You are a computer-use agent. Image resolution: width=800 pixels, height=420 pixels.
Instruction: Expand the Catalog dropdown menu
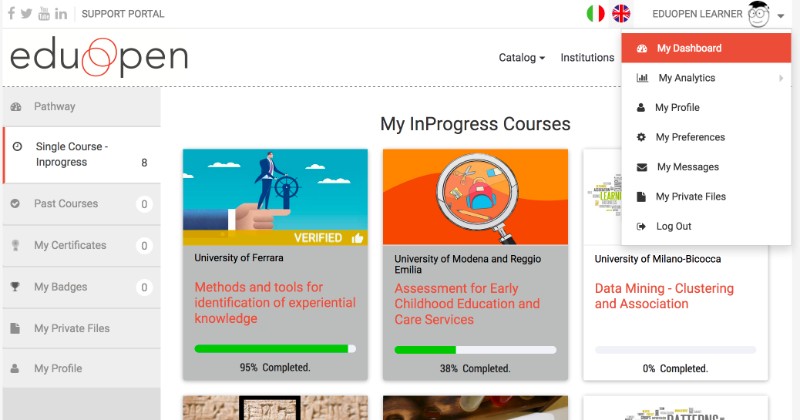pyautogui.click(x=522, y=58)
